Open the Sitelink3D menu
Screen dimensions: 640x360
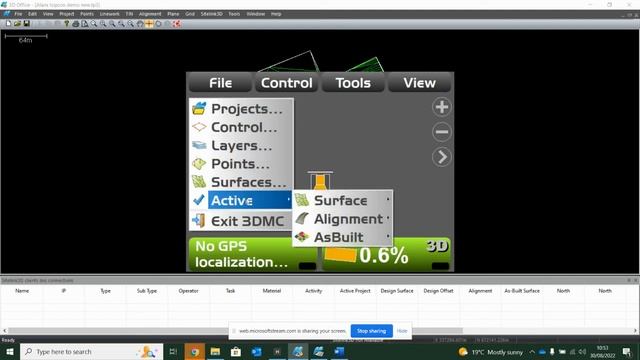click(x=211, y=14)
